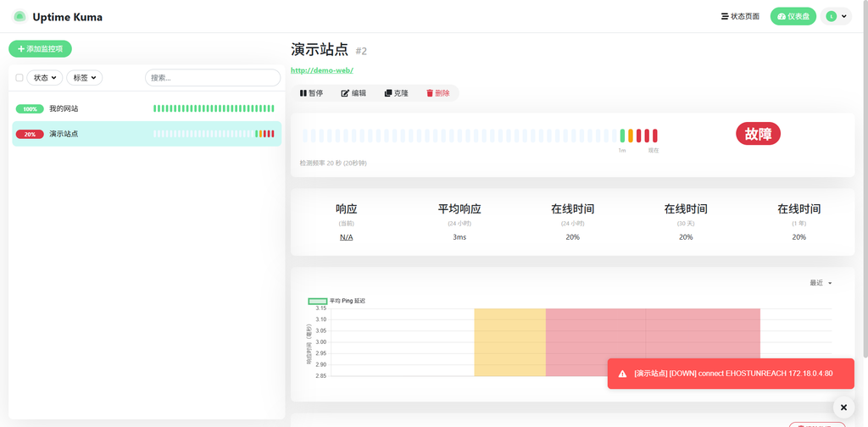This screenshot has height=427, width=868.
Task: Click the 添加监控项 add monitor button
Action: click(x=40, y=48)
